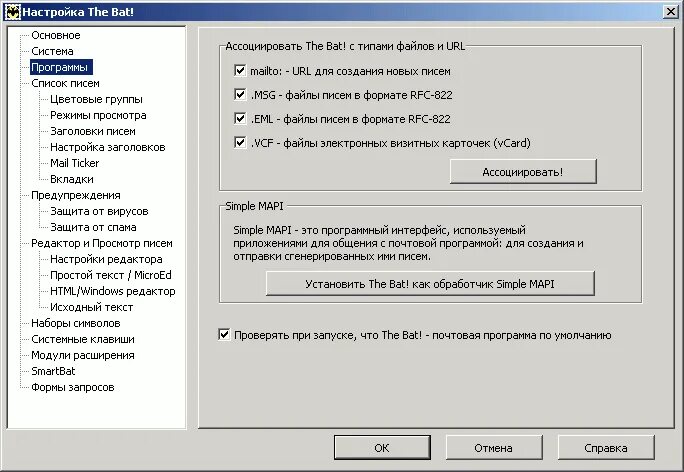Image resolution: width=684 pixels, height=472 pixels.
Task: Select SmartBat in settings tree
Action: coord(53,371)
